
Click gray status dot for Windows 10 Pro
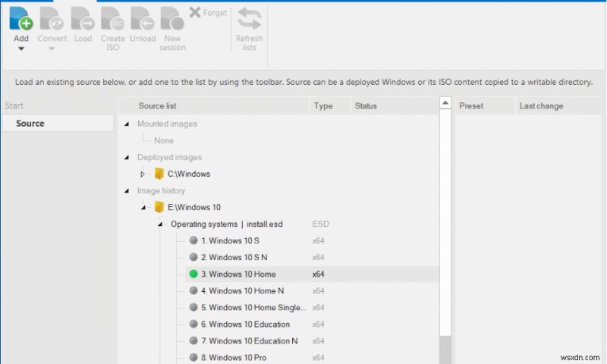click(193, 357)
